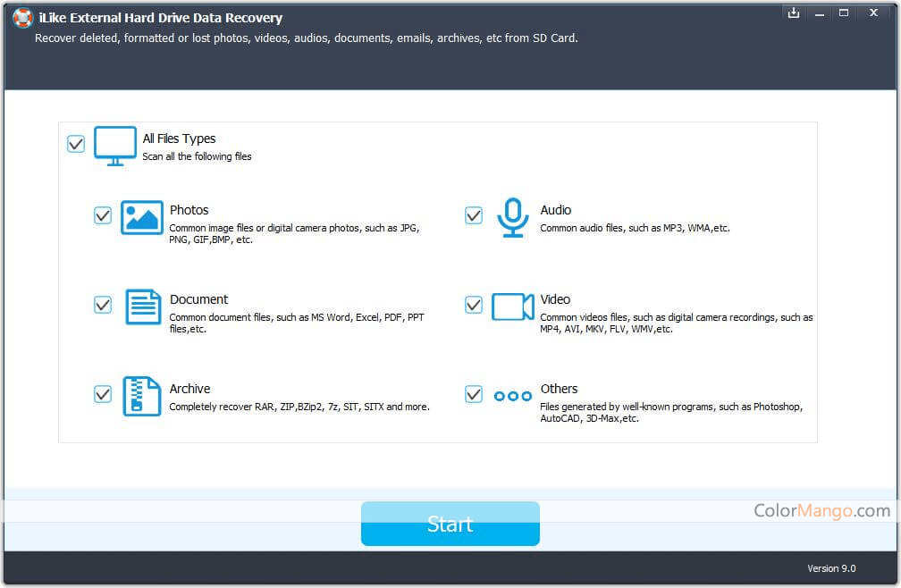The width and height of the screenshot is (901, 588).
Task: Click the 'Common videos files' description
Action: click(677, 323)
